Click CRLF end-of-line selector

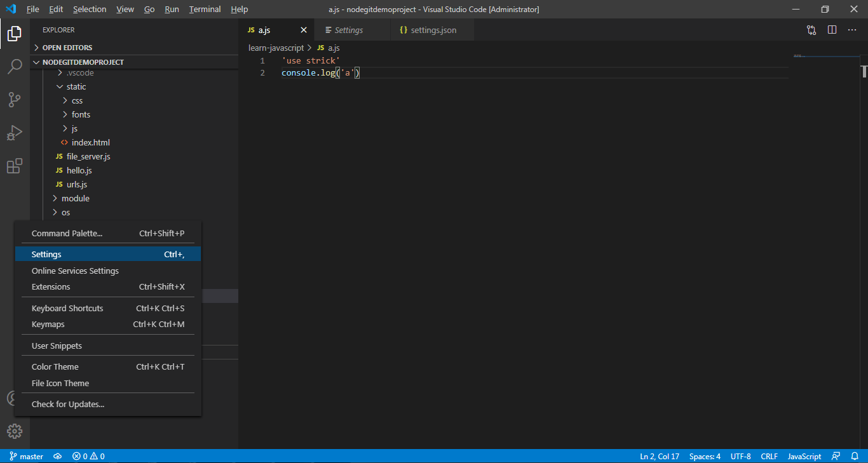[769, 456]
